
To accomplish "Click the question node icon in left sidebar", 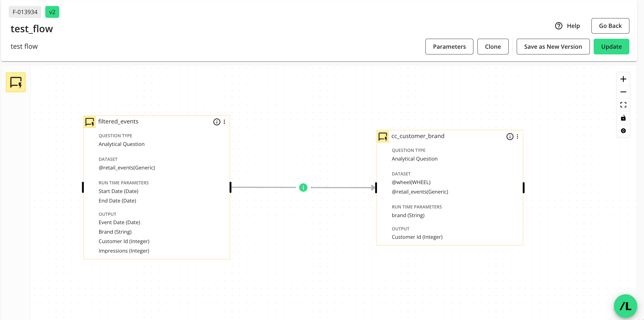I will 16,82.
